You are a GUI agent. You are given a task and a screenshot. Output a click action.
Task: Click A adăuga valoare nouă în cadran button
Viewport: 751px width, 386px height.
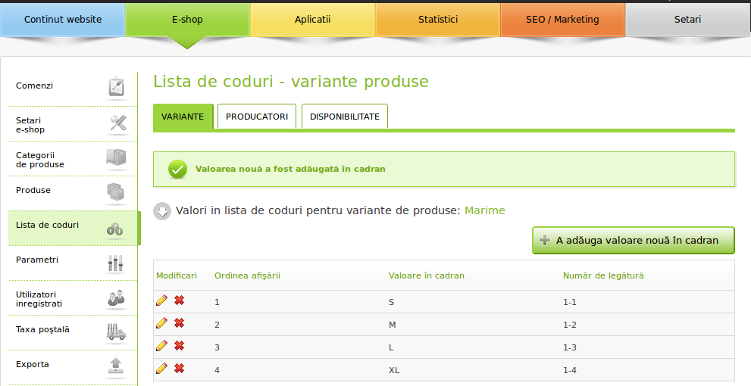[x=633, y=240]
